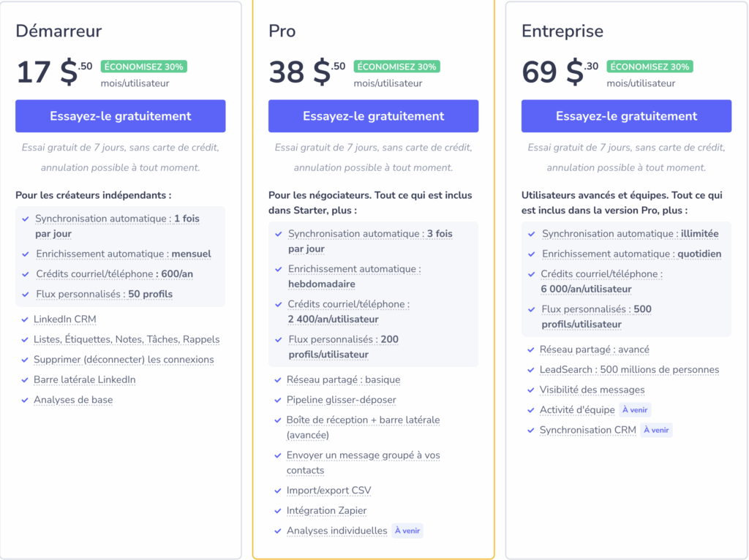
Task: Click the checkmark icon beside LinkedIn CRM
Action: (25, 319)
